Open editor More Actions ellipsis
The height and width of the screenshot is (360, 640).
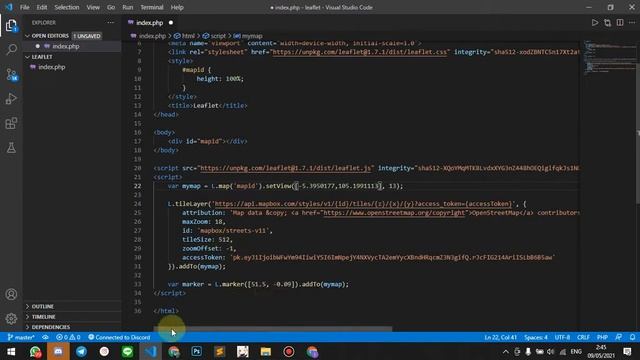[x=632, y=23]
